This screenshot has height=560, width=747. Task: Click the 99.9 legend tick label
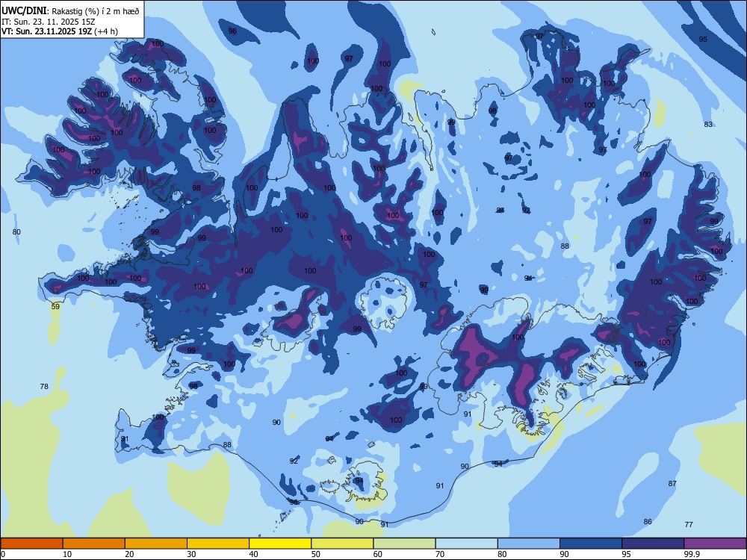pyautogui.click(x=691, y=554)
